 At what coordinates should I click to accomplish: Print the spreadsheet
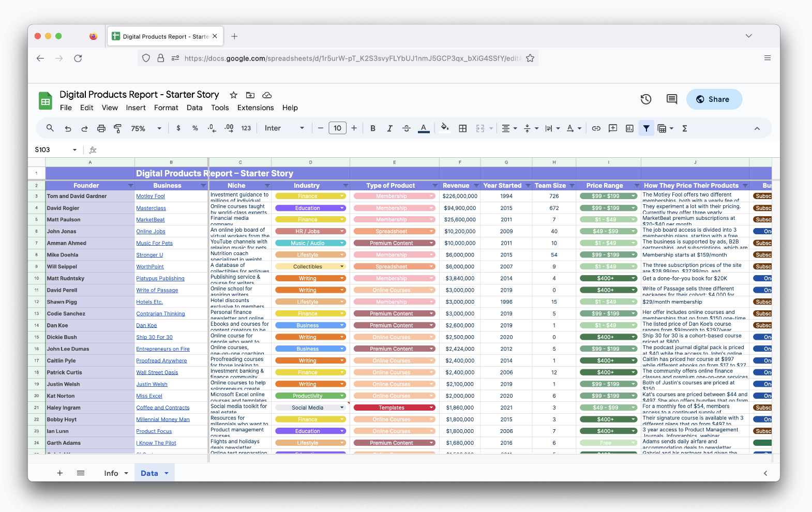point(101,128)
